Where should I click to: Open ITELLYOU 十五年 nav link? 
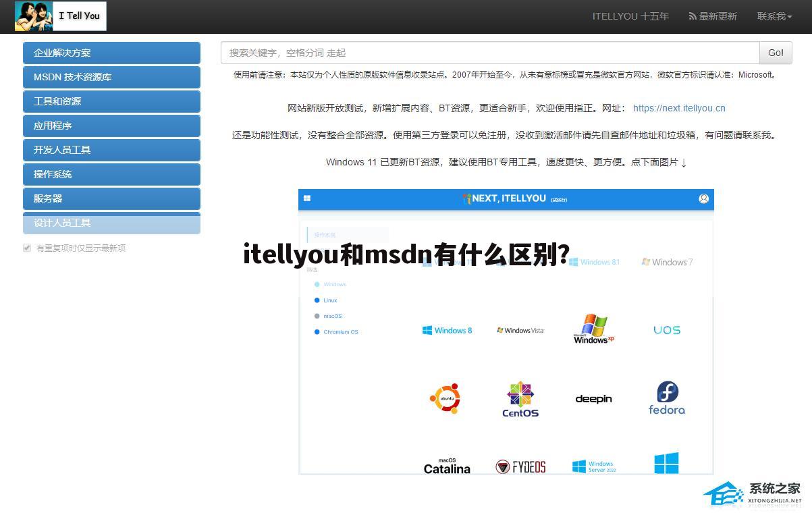(x=630, y=16)
